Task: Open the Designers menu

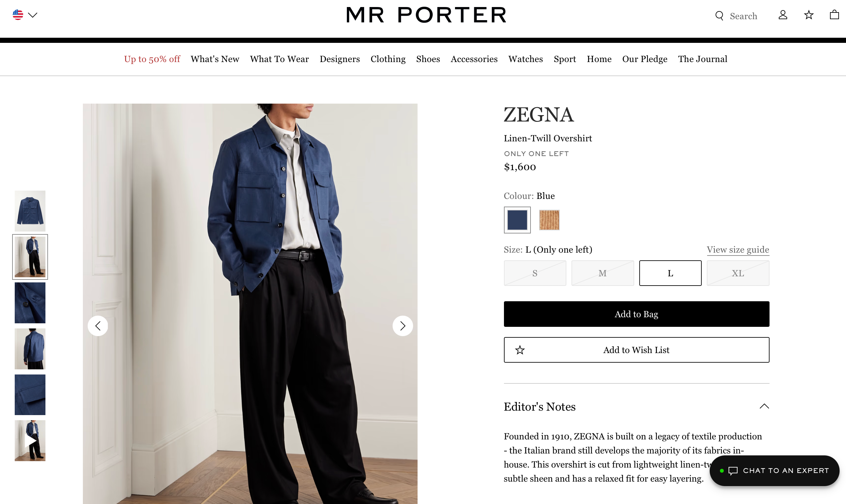Action: coord(340,59)
